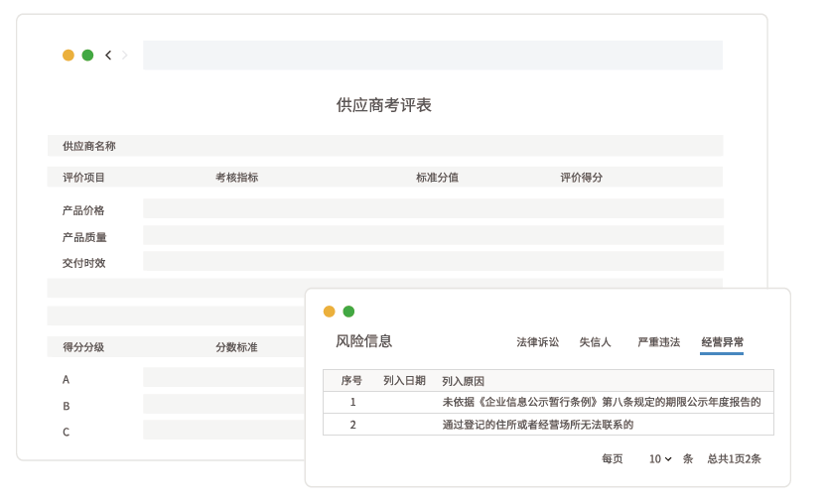
Task: Switch to the 失信人 tab
Action: [595, 342]
